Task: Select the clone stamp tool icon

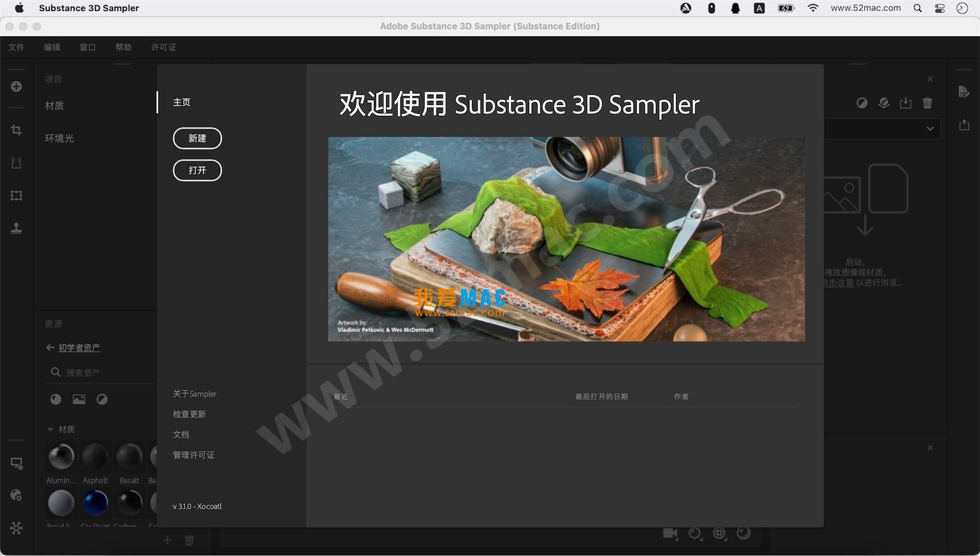Action: [x=16, y=228]
